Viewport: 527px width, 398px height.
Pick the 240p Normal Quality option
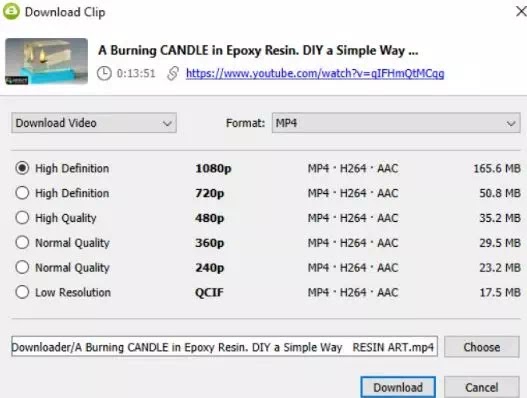point(22,267)
